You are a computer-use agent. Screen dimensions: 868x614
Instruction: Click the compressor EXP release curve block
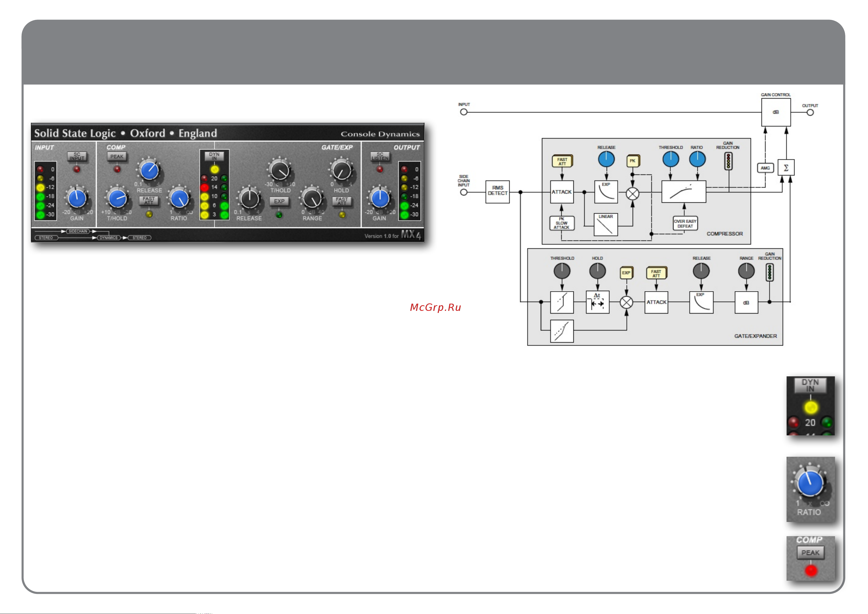(x=606, y=192)
